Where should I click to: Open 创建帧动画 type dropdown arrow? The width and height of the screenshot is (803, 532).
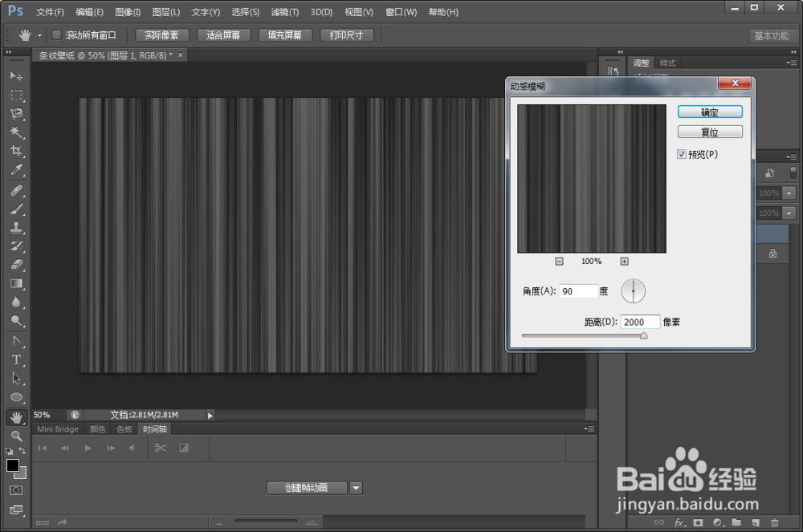(357, 488)
